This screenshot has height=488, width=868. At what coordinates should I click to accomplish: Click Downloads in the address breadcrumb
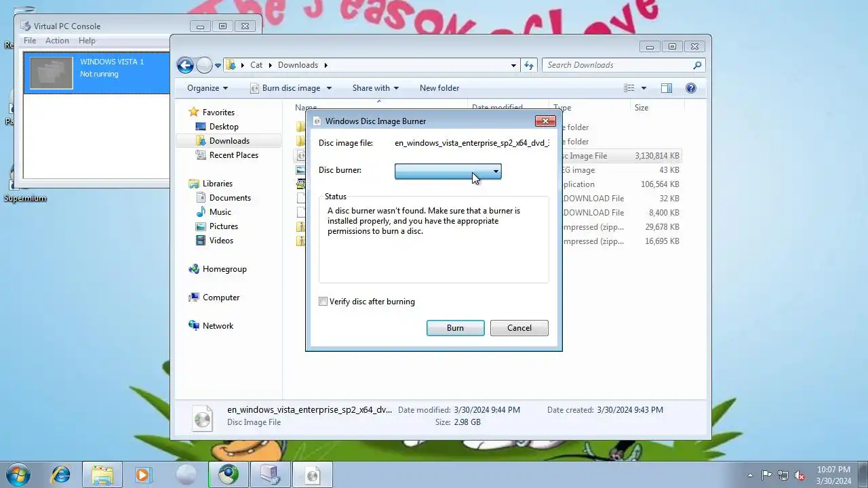click(x=298, y=65)
